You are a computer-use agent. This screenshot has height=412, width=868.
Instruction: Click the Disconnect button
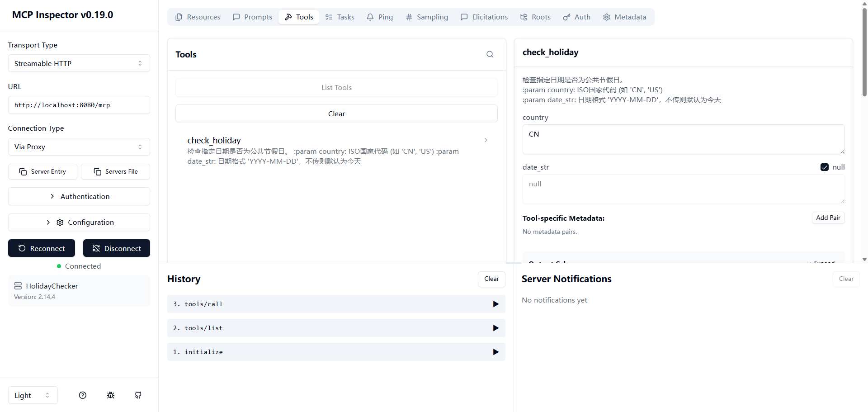pos(117,248)
